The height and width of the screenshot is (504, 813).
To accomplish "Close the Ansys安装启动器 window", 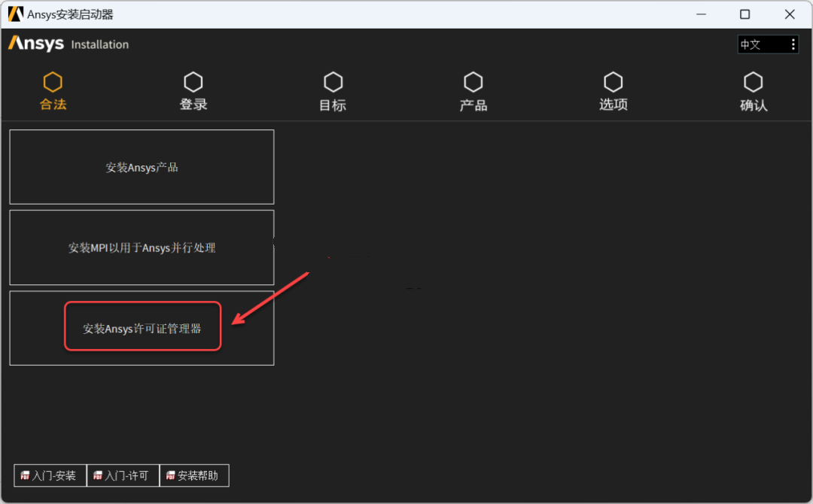I will [x=790, y=14].
